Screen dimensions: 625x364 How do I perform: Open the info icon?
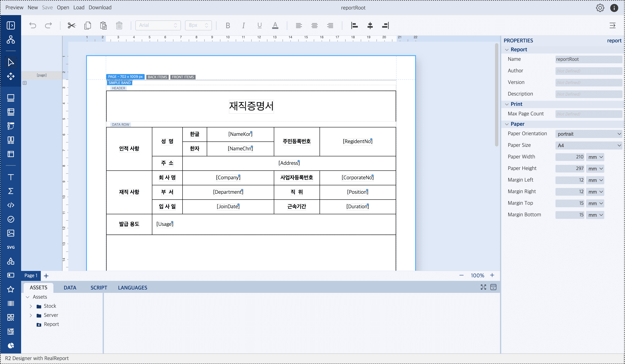[x=614, y=8]
